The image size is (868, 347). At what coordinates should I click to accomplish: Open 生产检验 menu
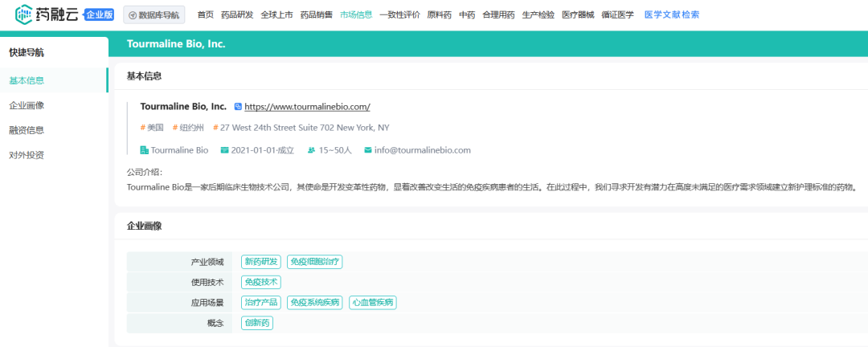pos(538,15)
